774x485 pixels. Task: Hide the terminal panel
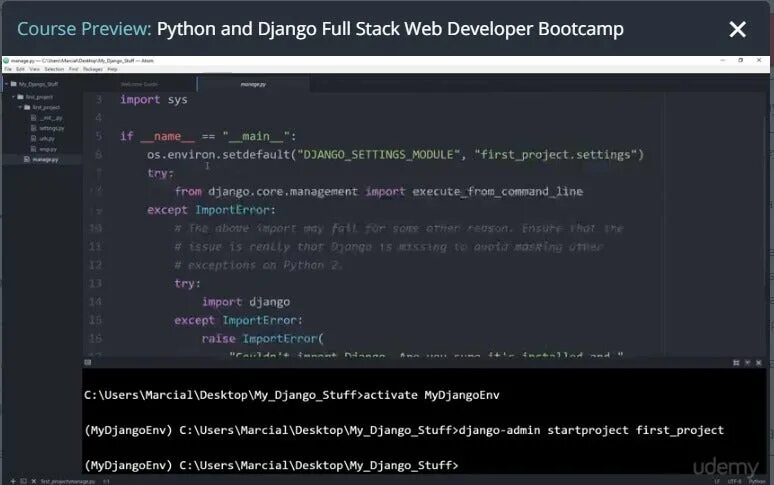pos(747,363)
